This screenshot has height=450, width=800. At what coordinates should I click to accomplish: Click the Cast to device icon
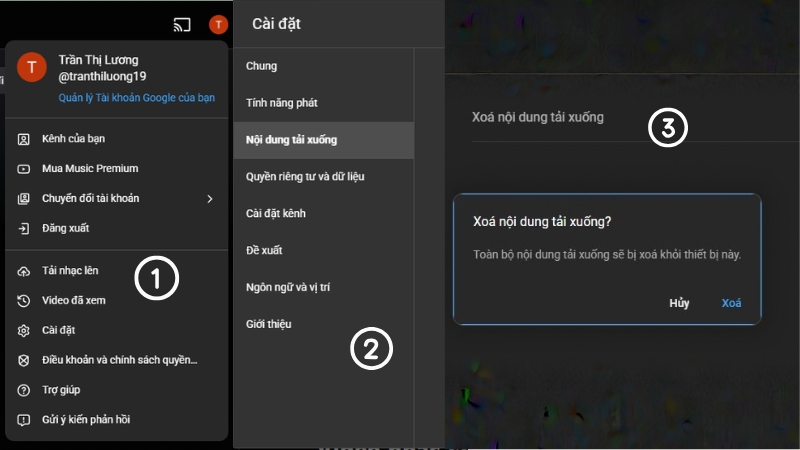tap(182, 24)
